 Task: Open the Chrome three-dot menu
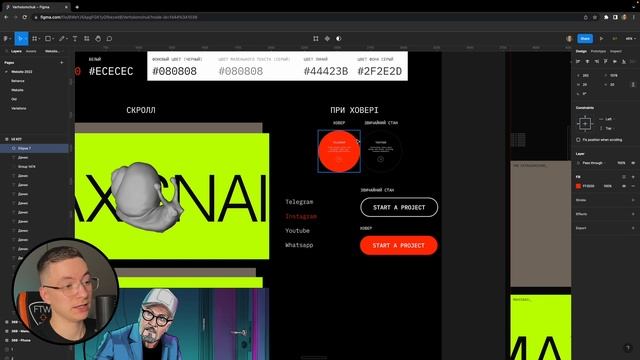634,17
